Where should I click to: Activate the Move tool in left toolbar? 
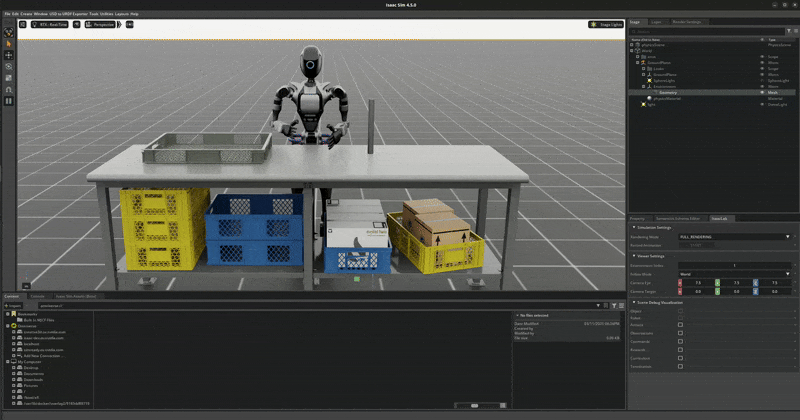coord(9,55)
